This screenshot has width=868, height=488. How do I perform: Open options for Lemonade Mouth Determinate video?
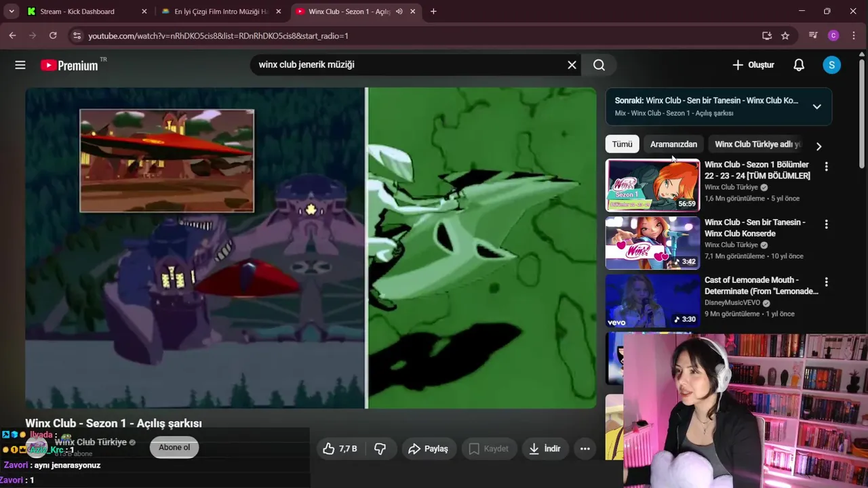(826, 281)
